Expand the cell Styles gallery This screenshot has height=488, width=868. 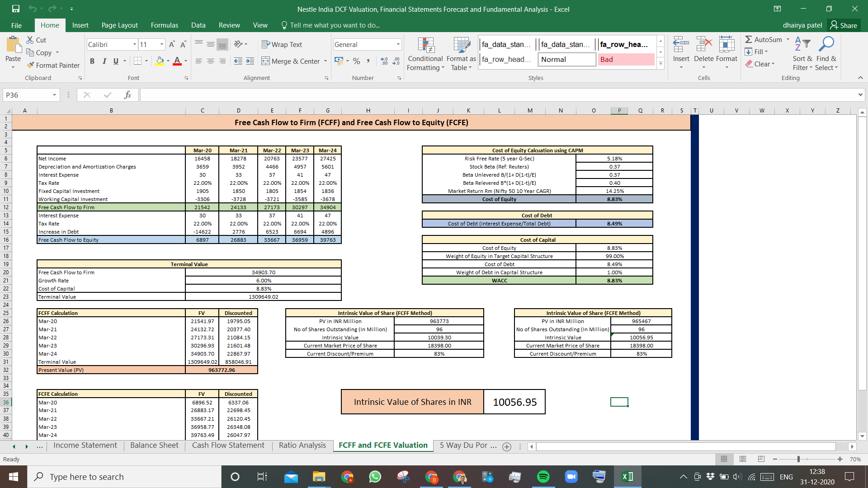coord(660,64)
